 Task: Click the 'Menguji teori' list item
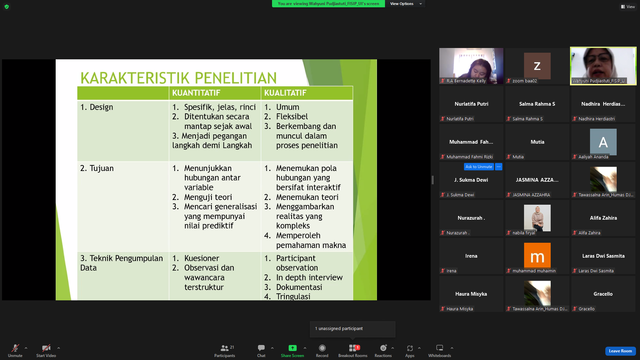tap(208, 197)
